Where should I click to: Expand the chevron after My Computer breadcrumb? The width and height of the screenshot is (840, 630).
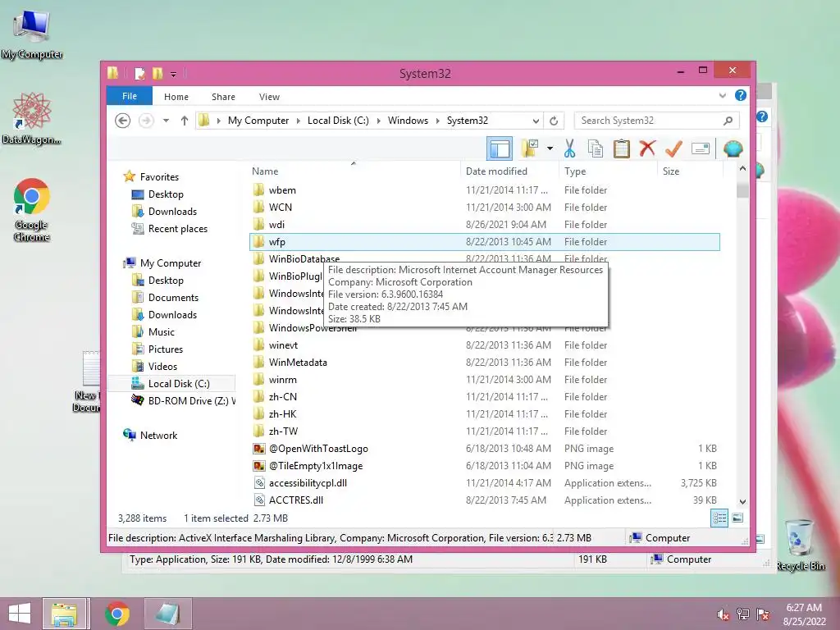click(299, 121)
